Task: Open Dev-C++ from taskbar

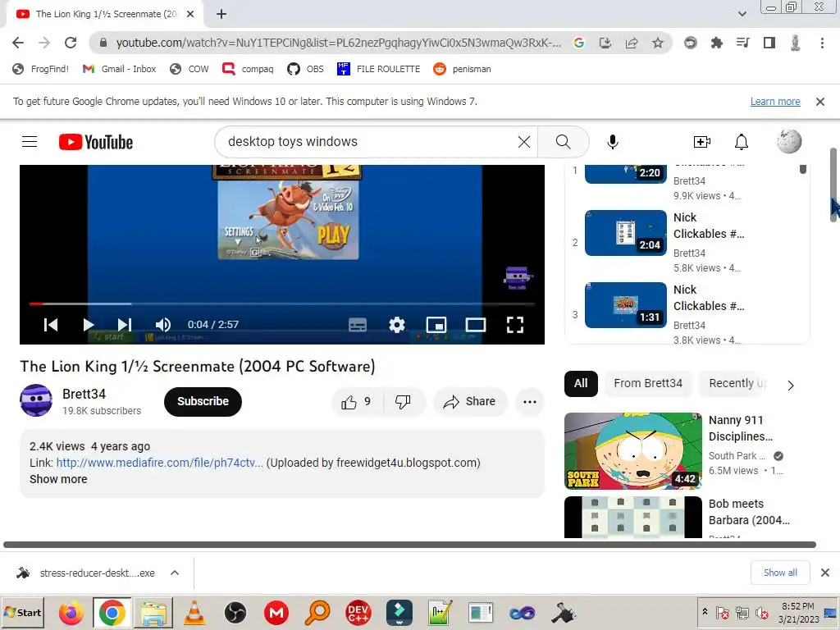Action: tap(358, 612)
